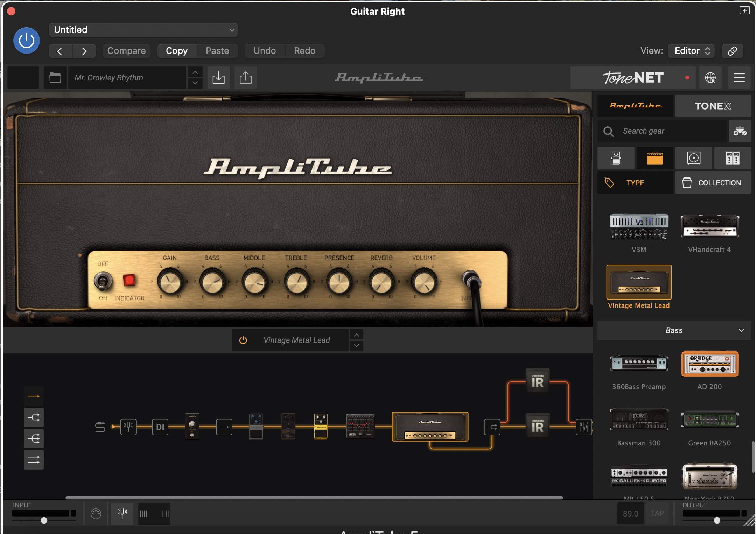Screen dimensions: 756x534
Task: Select the VHandcraft 4 amp thumbnail
Action: [x=710, y=226]
